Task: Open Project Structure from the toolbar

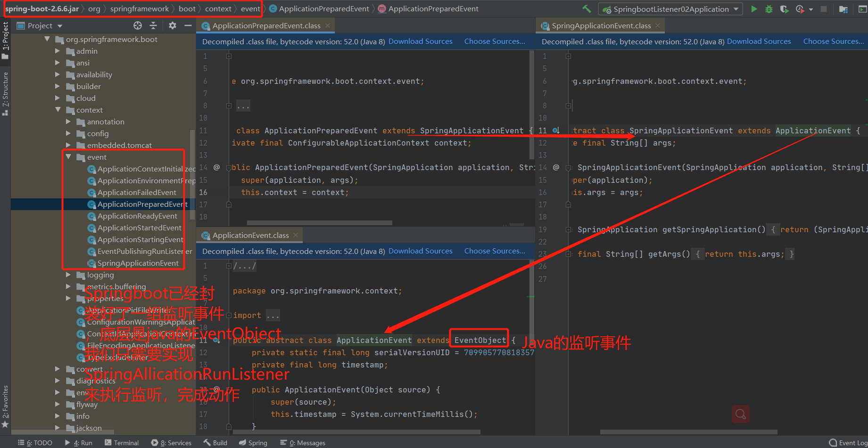Action: (843, 9)
